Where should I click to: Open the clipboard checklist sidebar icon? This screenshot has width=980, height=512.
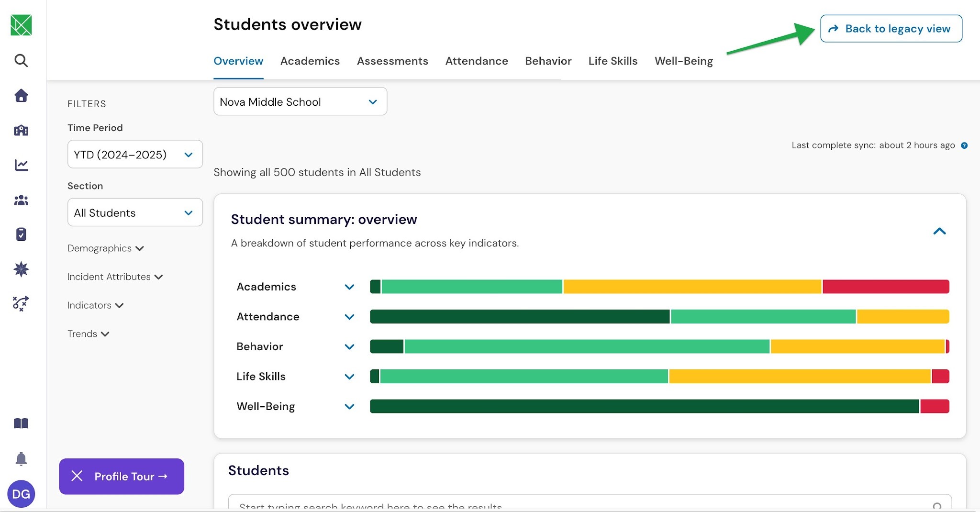21,234
